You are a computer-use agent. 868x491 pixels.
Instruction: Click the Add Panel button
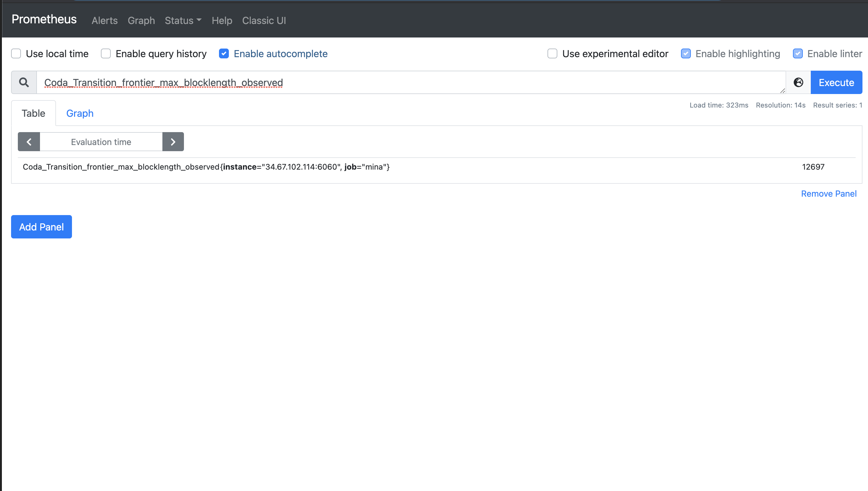pos(41,226)
